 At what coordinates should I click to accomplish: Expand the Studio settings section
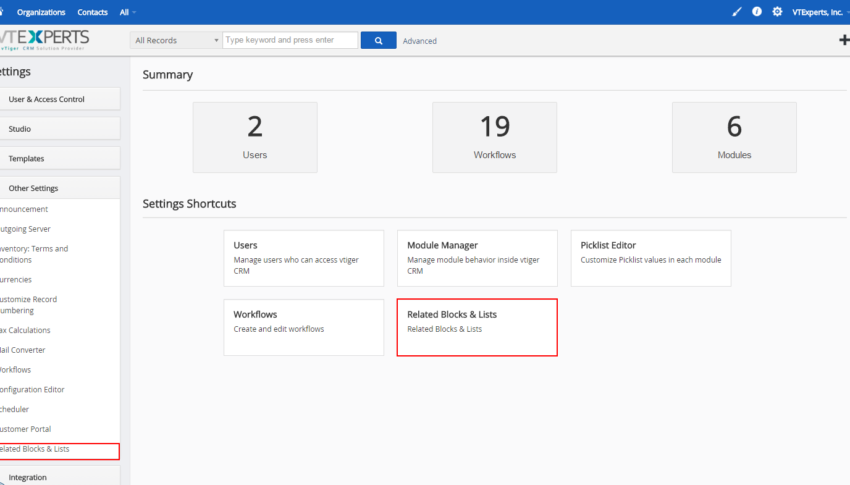[x=60, y=129]
